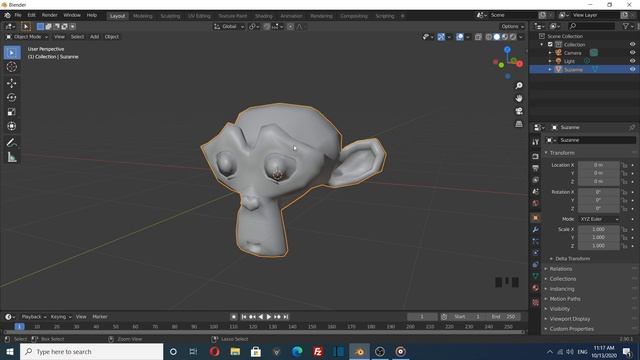Jump to the timeline start frame
The image size is (640, 360).
click(244, 317)
